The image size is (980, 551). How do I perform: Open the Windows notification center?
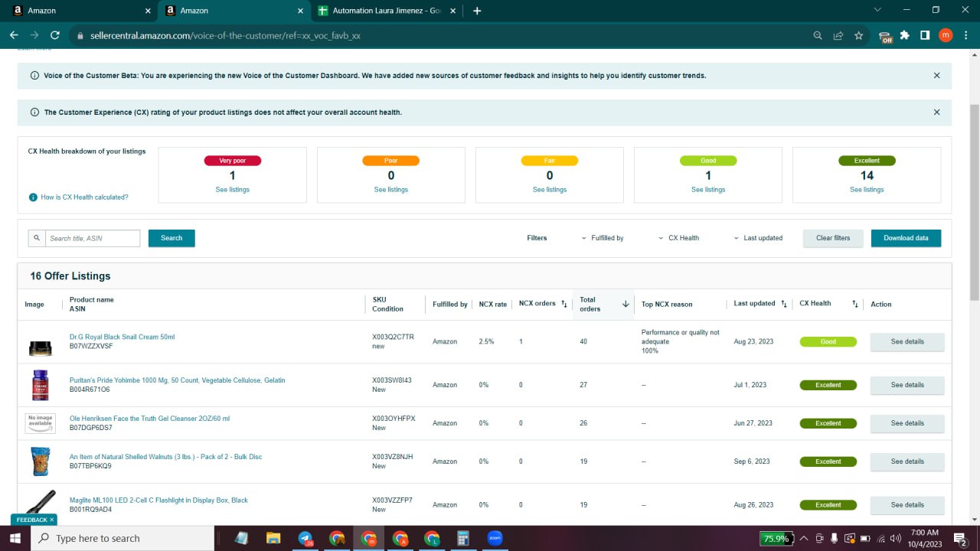click(959, 538)
